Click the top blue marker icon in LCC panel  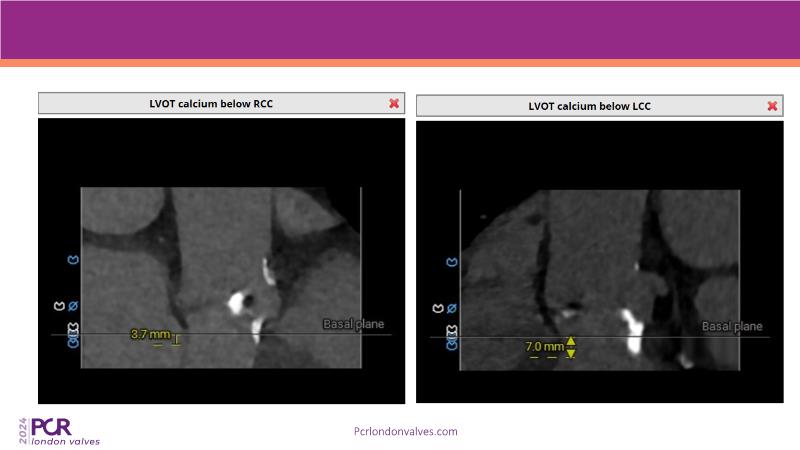tap(451, 262)
